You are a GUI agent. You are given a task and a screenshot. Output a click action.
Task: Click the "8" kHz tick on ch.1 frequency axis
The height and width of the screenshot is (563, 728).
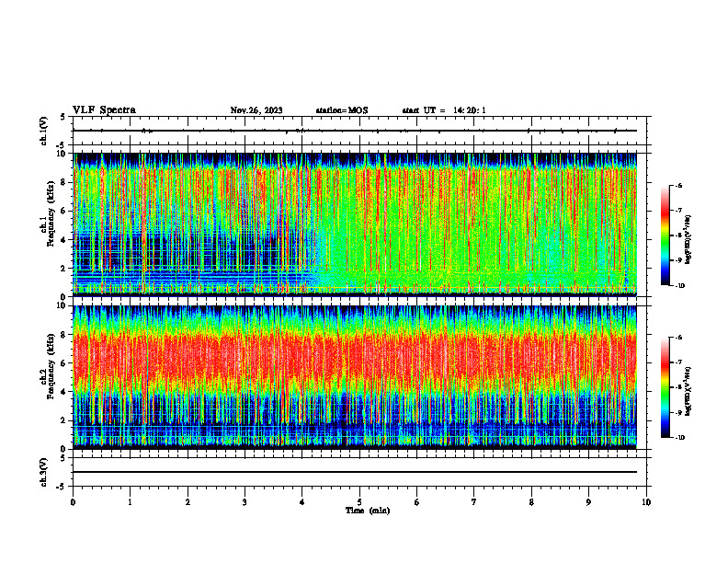[x=64, y=182]
